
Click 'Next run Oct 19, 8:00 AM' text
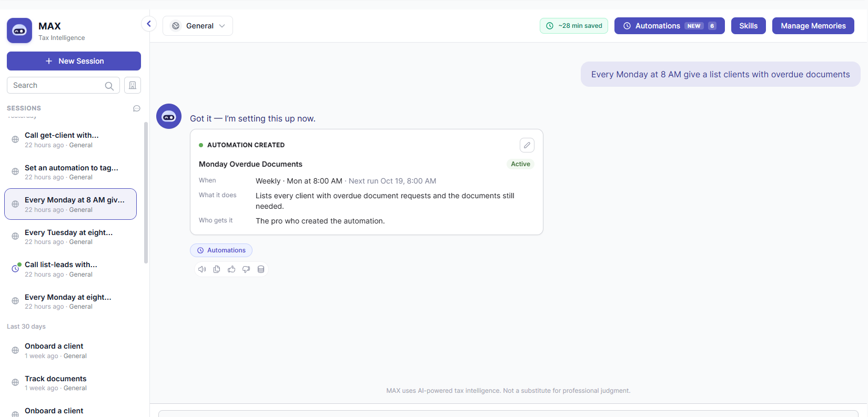click(392, 181)
